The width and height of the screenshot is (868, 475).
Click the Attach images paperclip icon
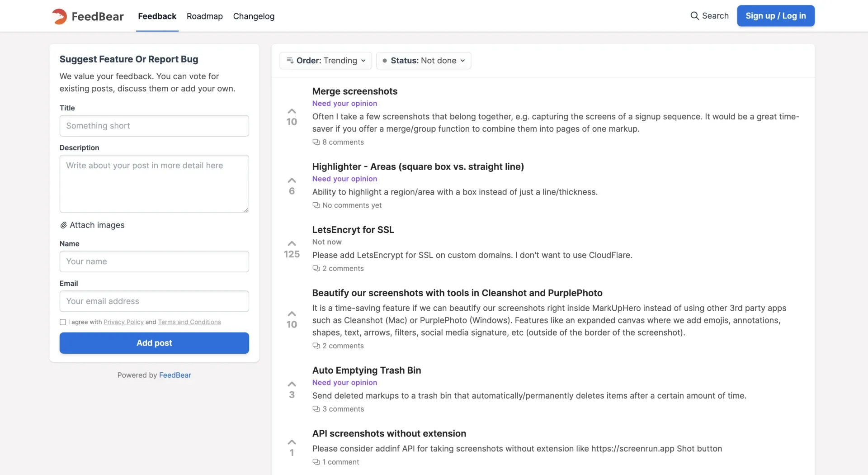pos(64,225)
